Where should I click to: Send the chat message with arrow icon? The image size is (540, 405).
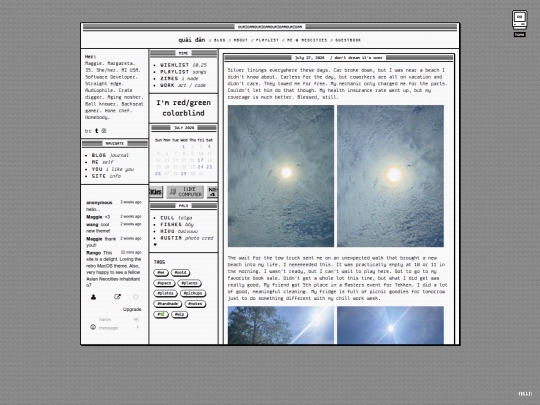click(137, 327)
